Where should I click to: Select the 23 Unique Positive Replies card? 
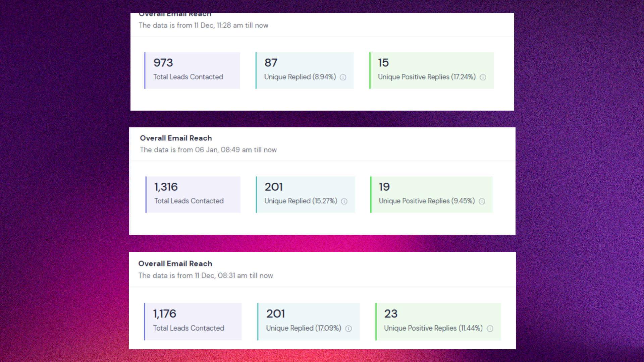click(x=438, y=321)
